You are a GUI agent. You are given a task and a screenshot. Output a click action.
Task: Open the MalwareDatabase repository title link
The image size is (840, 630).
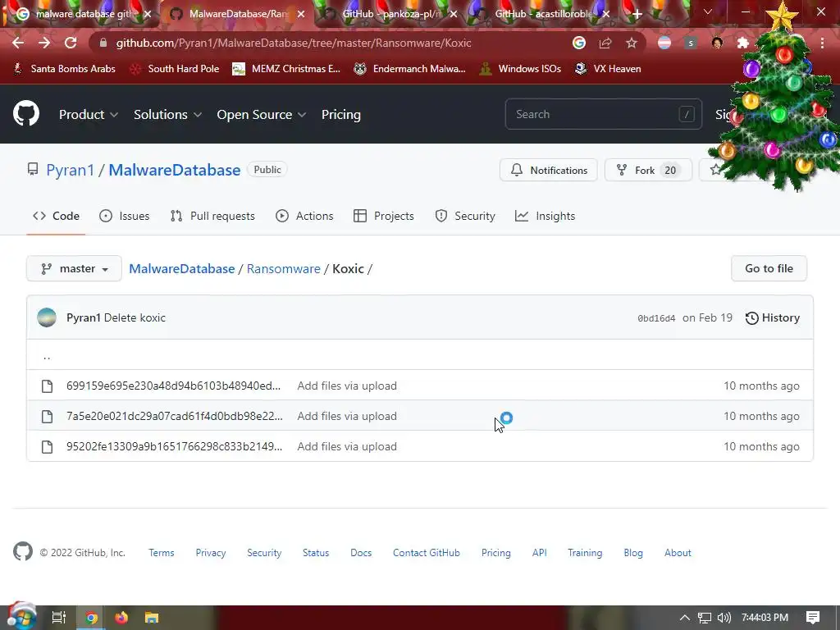click(175, 170)
